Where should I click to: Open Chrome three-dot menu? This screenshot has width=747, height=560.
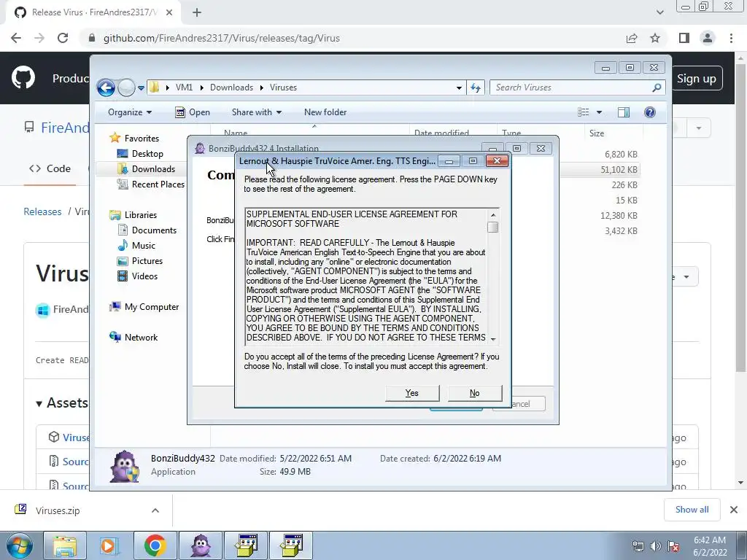pyautogui.click(x=731, y=38)
